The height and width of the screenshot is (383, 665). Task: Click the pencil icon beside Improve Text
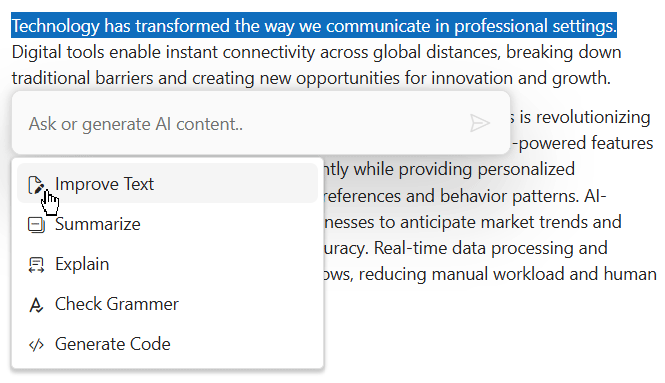pos(36,185)
